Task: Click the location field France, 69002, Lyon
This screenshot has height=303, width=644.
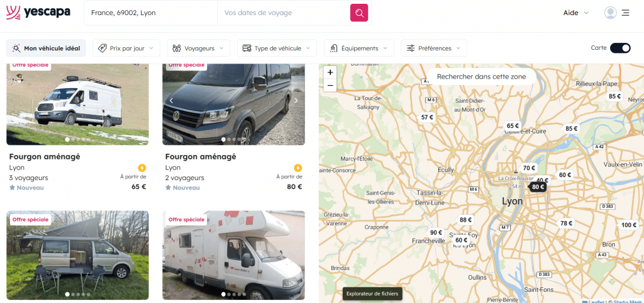Action: [151, 13]
